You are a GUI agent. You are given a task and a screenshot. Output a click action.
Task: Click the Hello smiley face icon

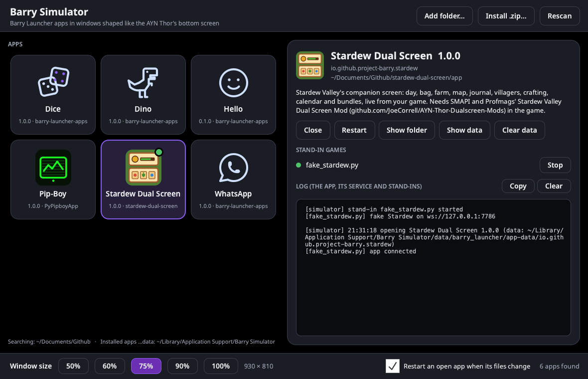click(x=233, y=83)
